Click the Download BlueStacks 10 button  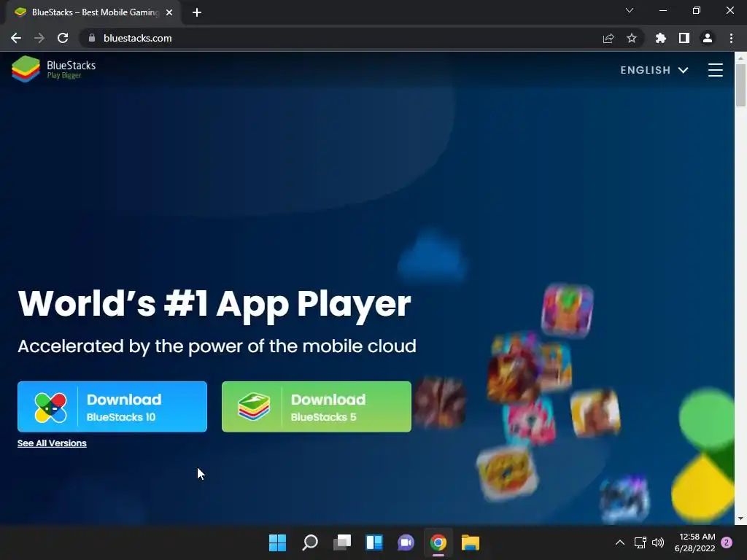(112, 407)
